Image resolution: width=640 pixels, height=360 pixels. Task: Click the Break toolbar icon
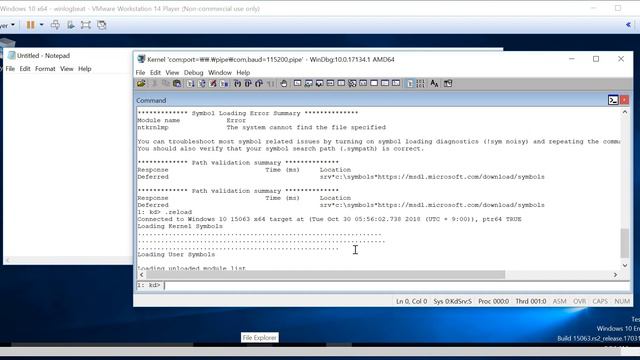224,84
